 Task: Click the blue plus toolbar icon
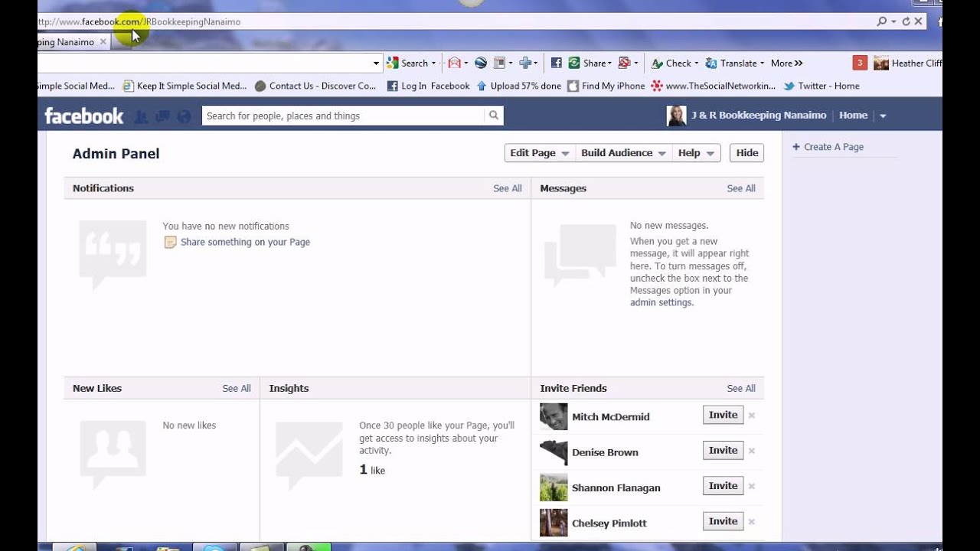coord(525,64)
